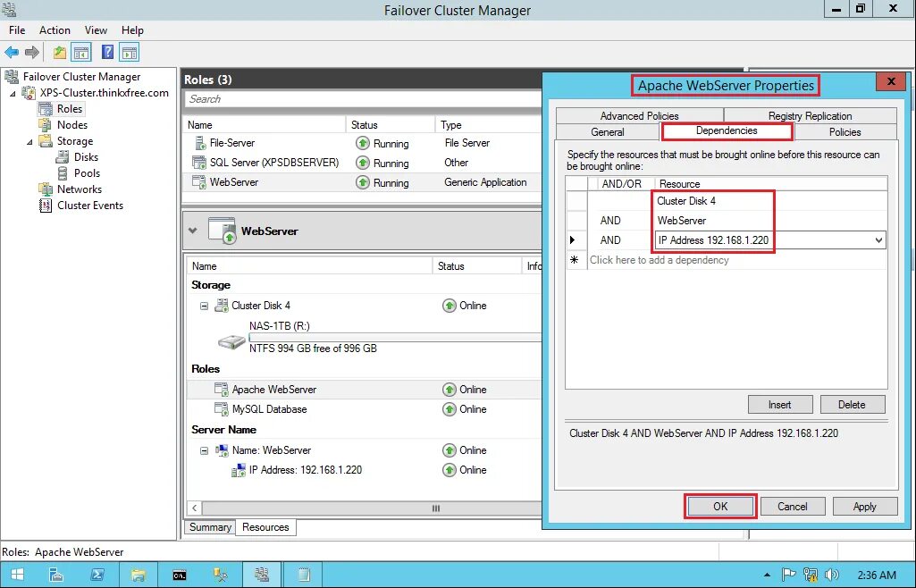Click the Cluster Disk 4 storage icon

[222, 306]
